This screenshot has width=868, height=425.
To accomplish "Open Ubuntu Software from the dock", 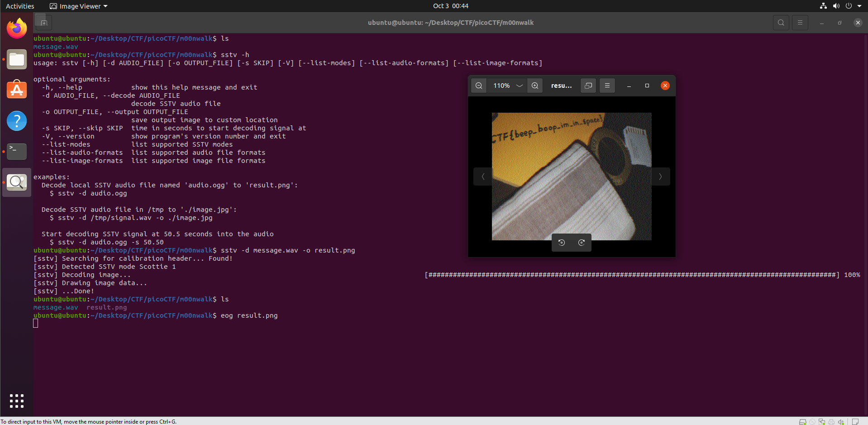I will [17, 90].
